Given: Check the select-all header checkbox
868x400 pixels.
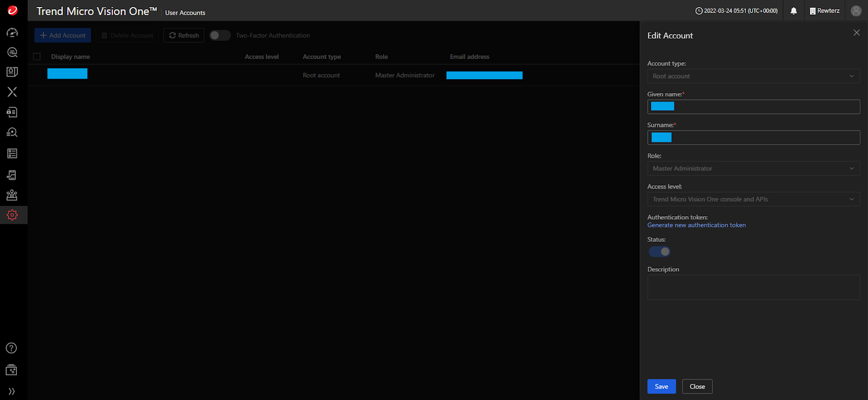Looking at the screenshot, I should (37, 56).
